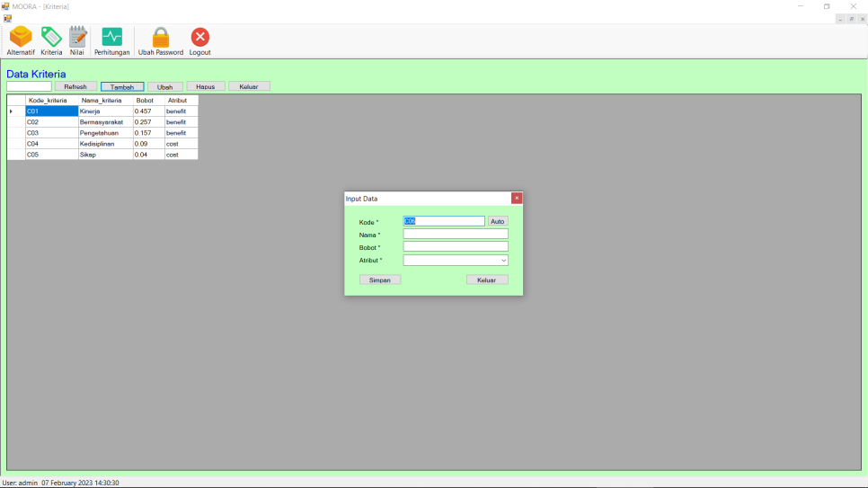Click the search box beside Refresh
Viewport: 868px width, 488px height.
coord(29,86)
